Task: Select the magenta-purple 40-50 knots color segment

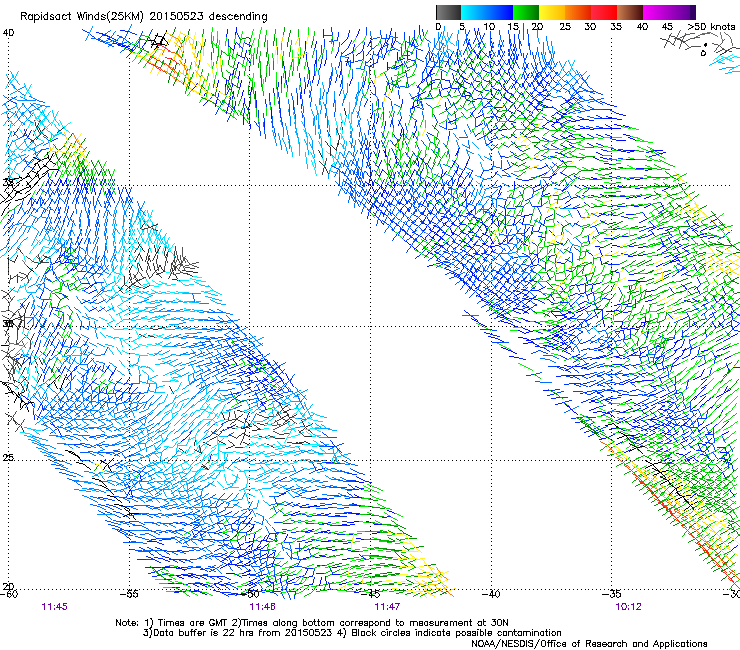Action: (669, 12)
